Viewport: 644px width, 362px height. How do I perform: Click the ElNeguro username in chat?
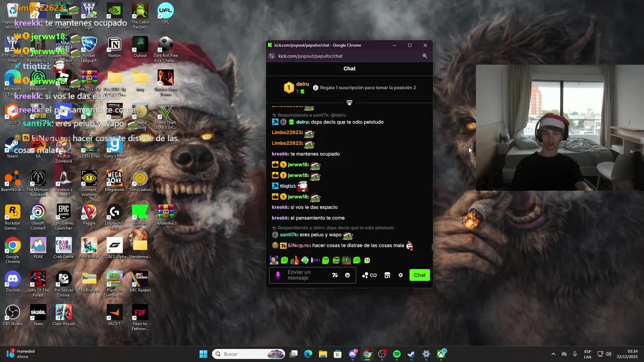[x=299, y=245]
